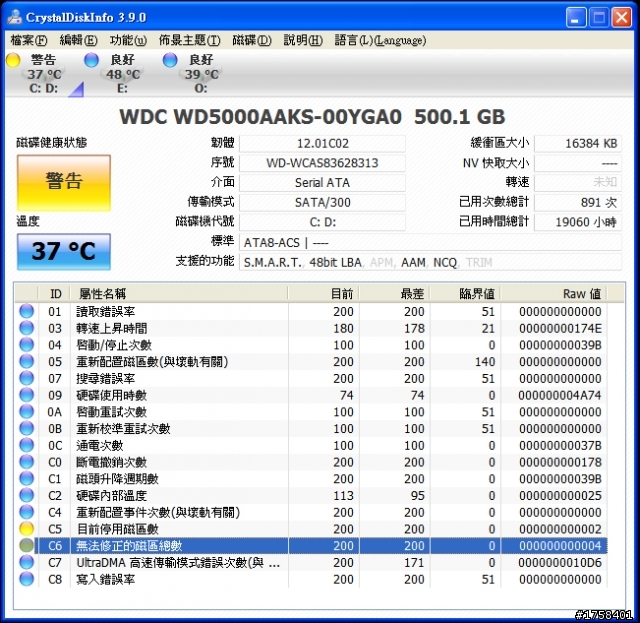Select the 無法修正的磁區總數 attribute name

point(129,546)
